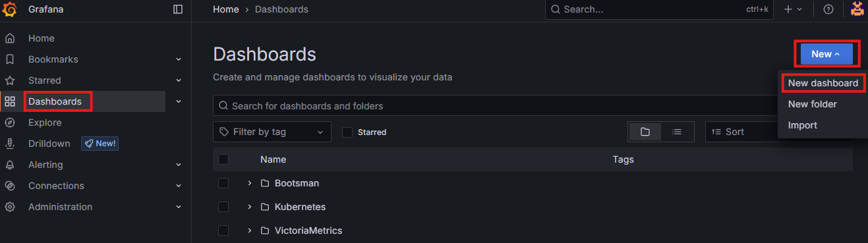Click the Starred star icon in sidebar

click(10, 80)
